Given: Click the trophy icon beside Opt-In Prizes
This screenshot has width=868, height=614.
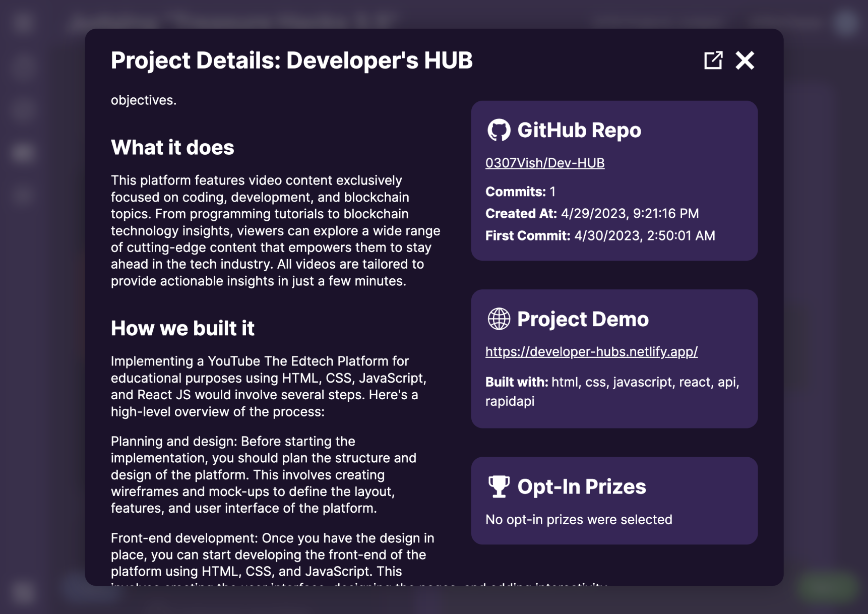Looking at the screenshot, I should 499,486.
